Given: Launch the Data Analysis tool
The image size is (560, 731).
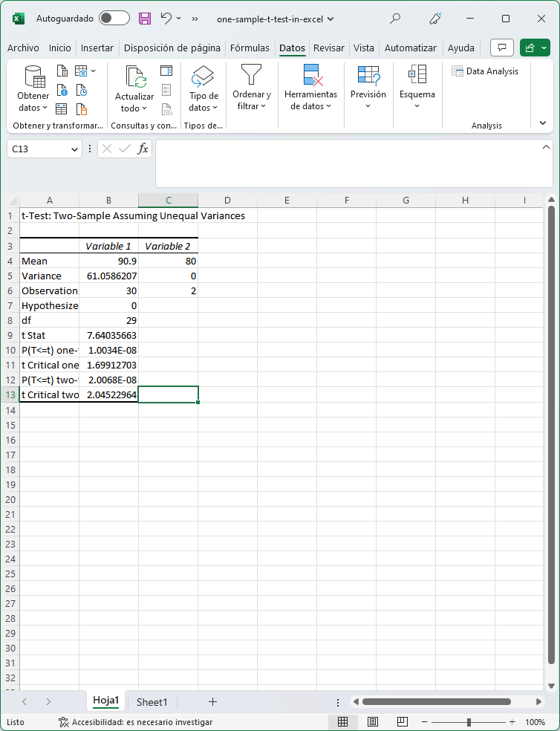Looking at the screenshot, I should [486, 71].
